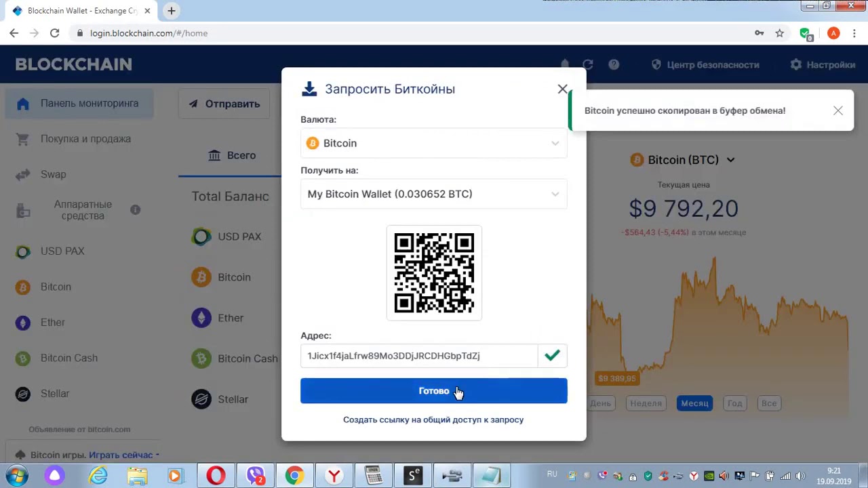Image resolution: width=868 pixels, height=488 pixels.
Task: Select the Stellar sidebar icon
Action: point(23,394)
